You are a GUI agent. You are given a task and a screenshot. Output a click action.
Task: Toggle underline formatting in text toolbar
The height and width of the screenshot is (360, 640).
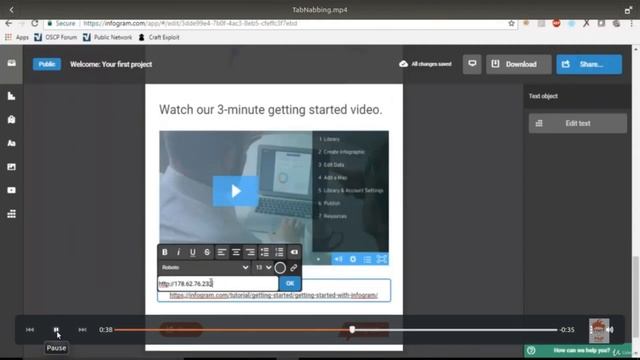coord(193,252)
